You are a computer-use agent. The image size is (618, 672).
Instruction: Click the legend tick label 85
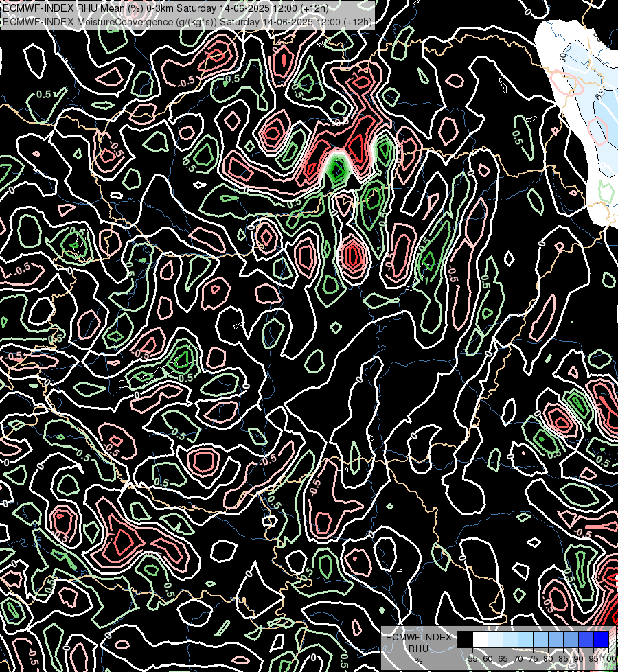point(563,659)
